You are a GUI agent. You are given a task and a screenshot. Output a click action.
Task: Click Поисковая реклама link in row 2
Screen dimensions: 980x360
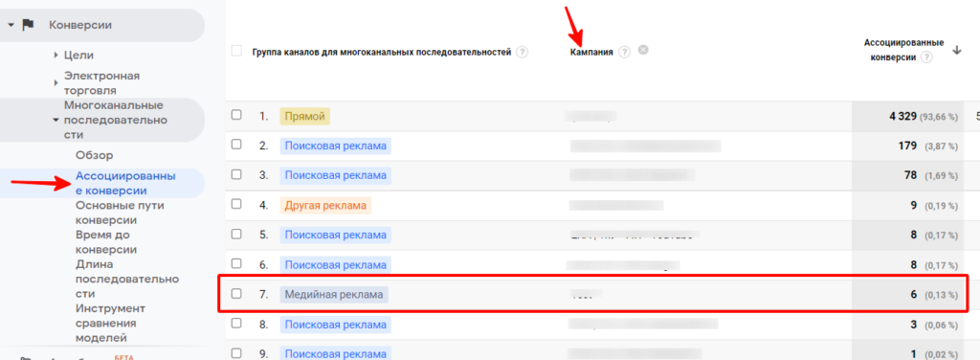(336, 146)
